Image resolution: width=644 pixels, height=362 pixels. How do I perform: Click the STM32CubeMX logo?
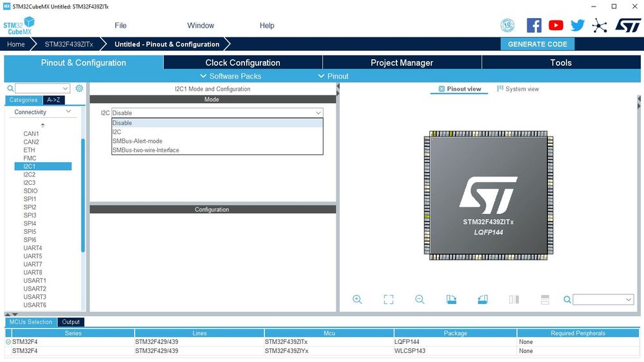[x=19, y=26]
